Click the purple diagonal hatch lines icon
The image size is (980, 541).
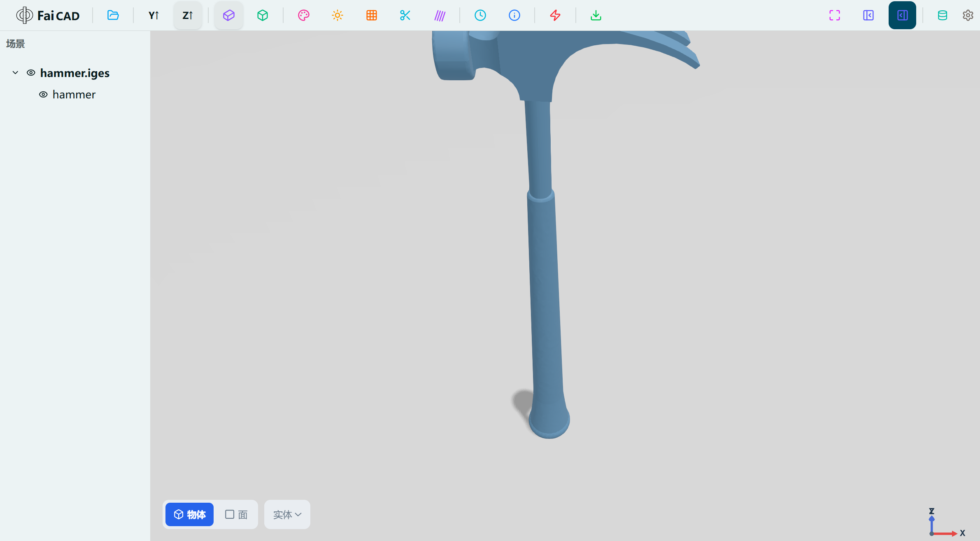click(x=440, y=16)
